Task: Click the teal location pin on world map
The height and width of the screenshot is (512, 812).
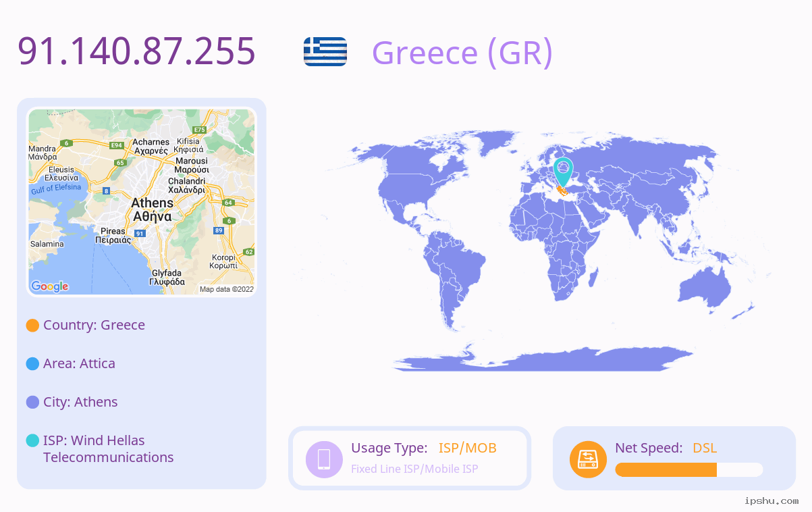Action: click(x=563, y=172)
